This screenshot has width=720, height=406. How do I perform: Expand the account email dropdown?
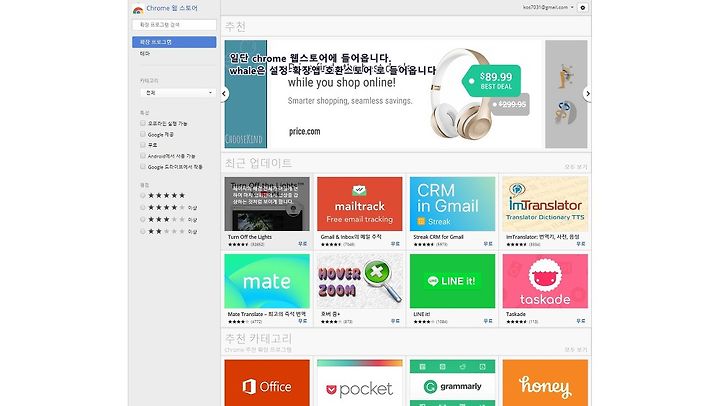pos(548,7)
